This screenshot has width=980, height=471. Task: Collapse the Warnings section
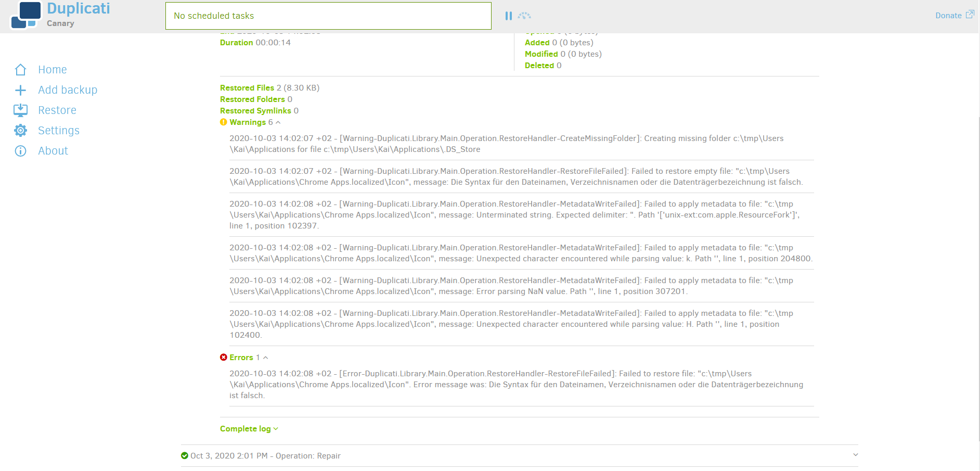click(x=278, y=122)
